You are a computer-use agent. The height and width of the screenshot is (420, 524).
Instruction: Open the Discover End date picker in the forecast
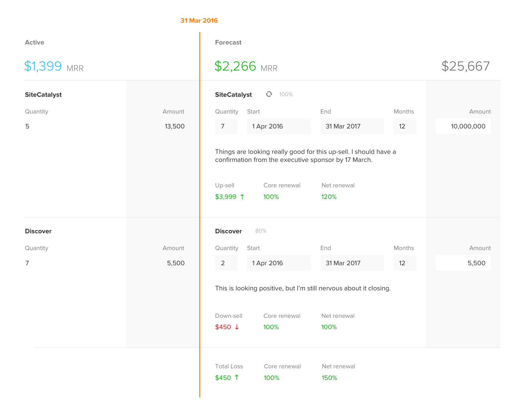[x=352, y=263]
